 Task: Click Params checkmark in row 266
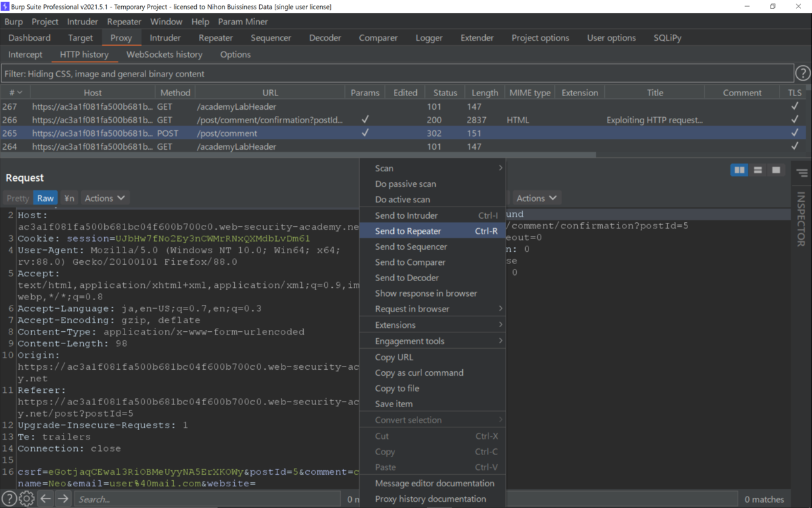(x=365, y=120)
